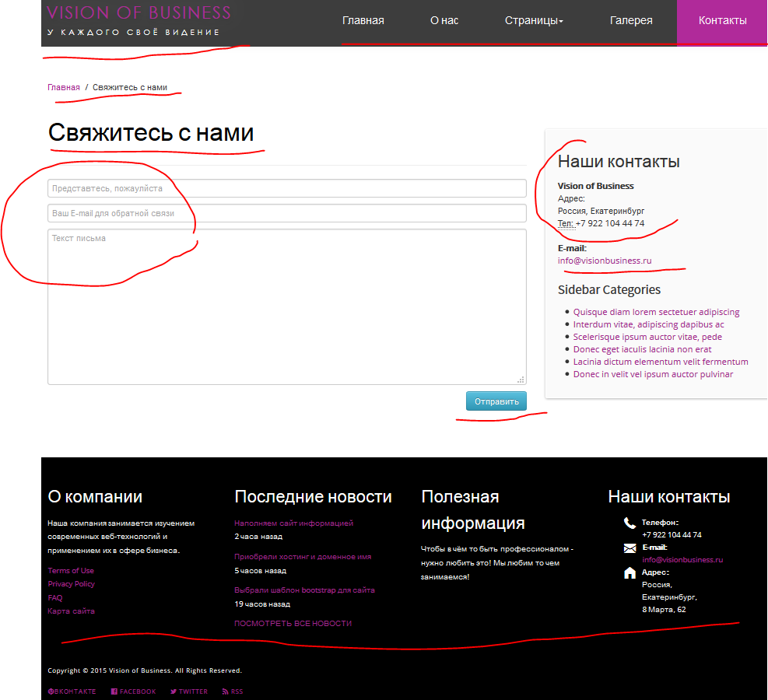This screenshot has height=700, width=768.
Task: Open news 'Приобрели хостинг и доменное имя'
Action: click(x=303, y=557)
